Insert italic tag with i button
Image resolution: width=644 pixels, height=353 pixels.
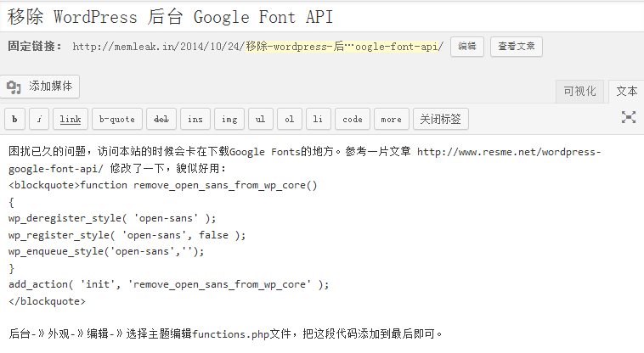click(x=39, y=119)
